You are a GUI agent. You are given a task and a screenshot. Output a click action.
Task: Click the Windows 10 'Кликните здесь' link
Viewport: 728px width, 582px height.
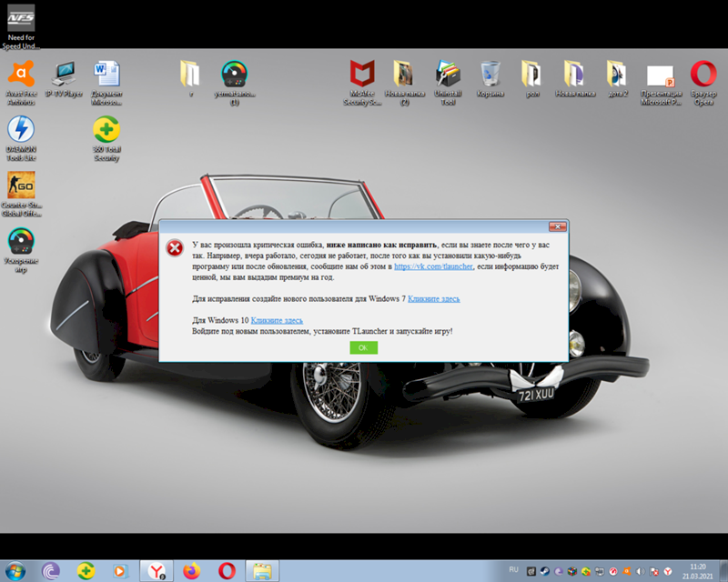point(278,321)
